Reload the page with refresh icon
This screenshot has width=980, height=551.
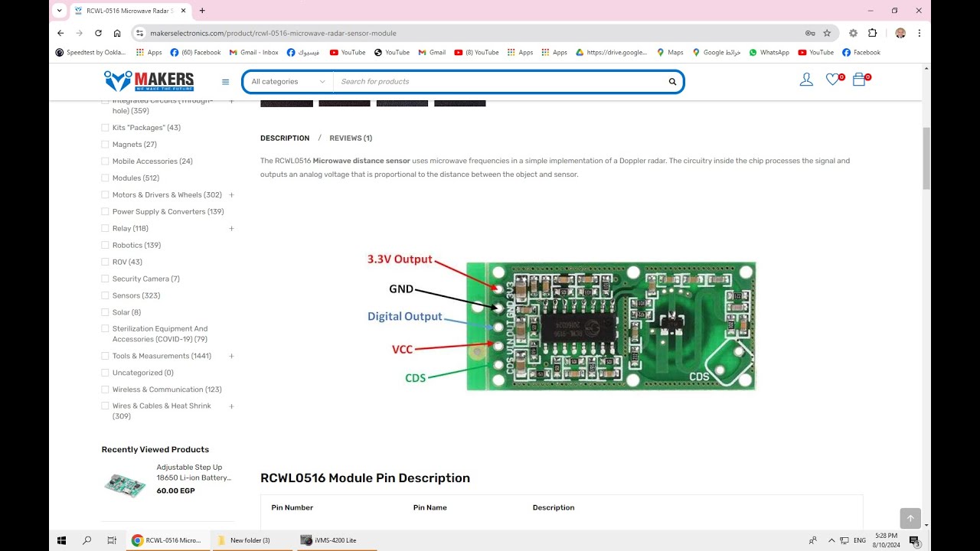click(x=98, y=33)
